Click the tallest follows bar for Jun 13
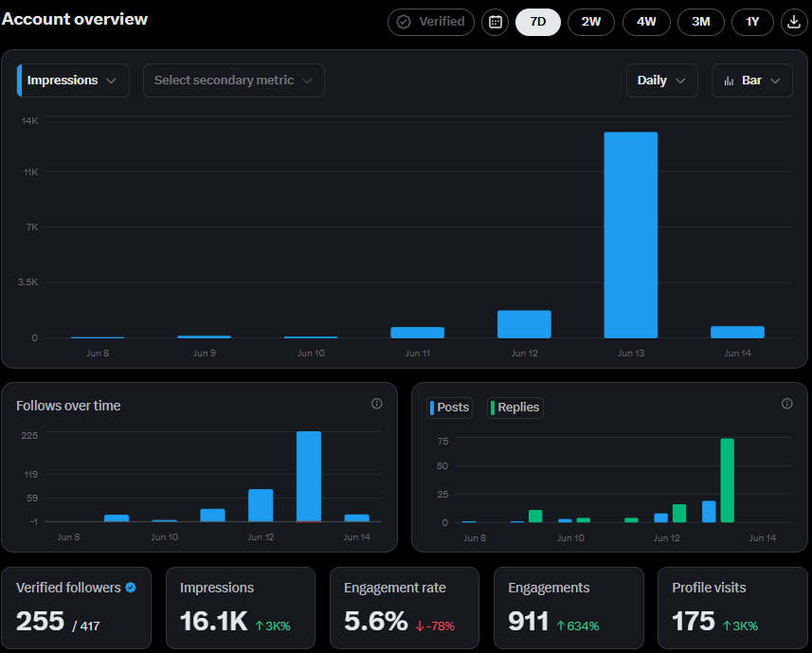Viewport: 812px width, 653px height. [x=309, y=477]
